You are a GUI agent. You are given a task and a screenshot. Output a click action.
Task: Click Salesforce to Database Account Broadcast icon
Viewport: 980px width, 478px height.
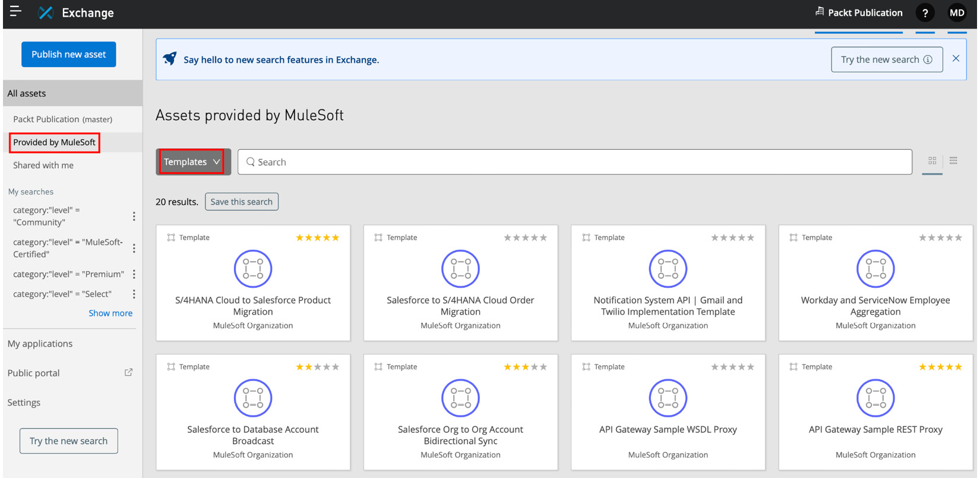[253, 398]
